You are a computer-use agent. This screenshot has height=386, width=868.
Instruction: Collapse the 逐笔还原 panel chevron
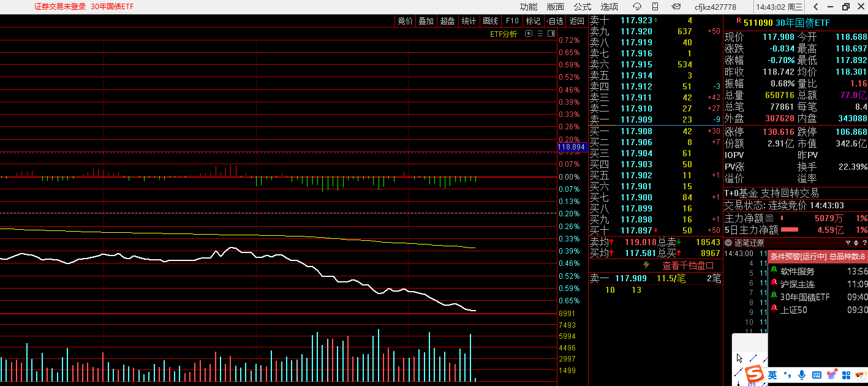[x=729, y=243]
